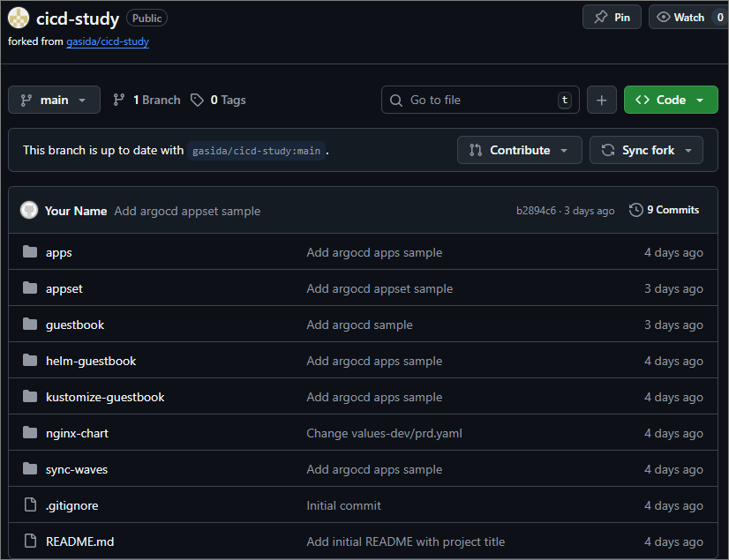This screenshot has height=560, width=729.
Task: Click the pin icon in Pin button
Action: point(601,17)
